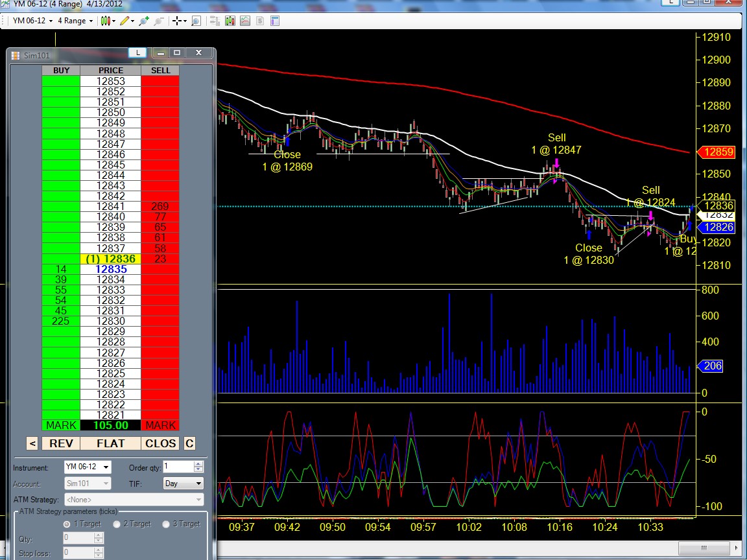Click the red MARK sell cell
The width and height of the screenshot is (747, 560).
(160, 425)
